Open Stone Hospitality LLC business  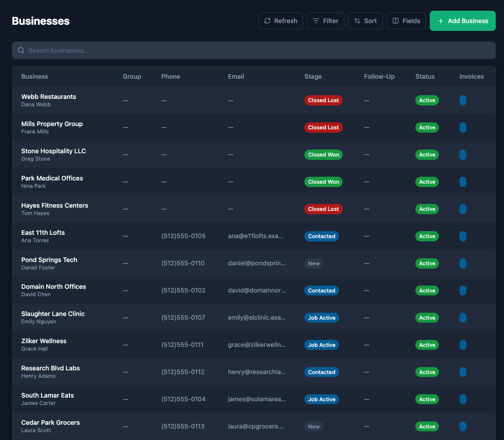pyautogui.click(x=254, y=154)
